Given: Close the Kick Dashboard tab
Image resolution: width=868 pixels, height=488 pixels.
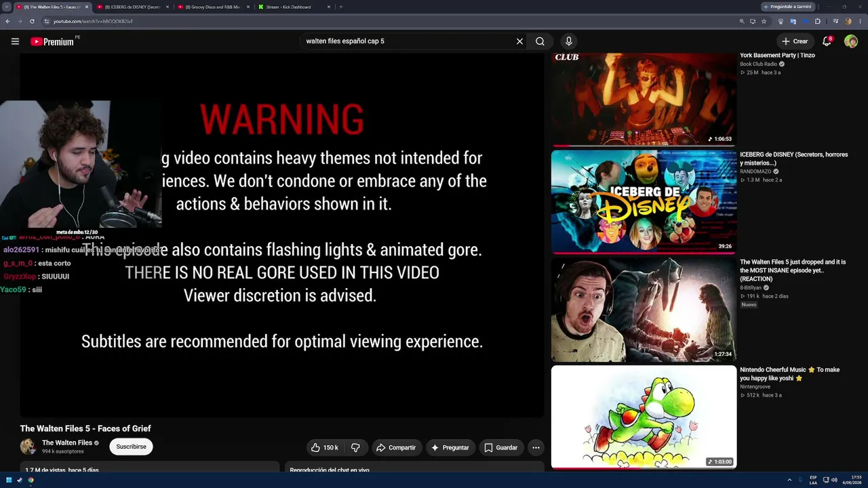Looking at the screenshot, I should (329, 7).
